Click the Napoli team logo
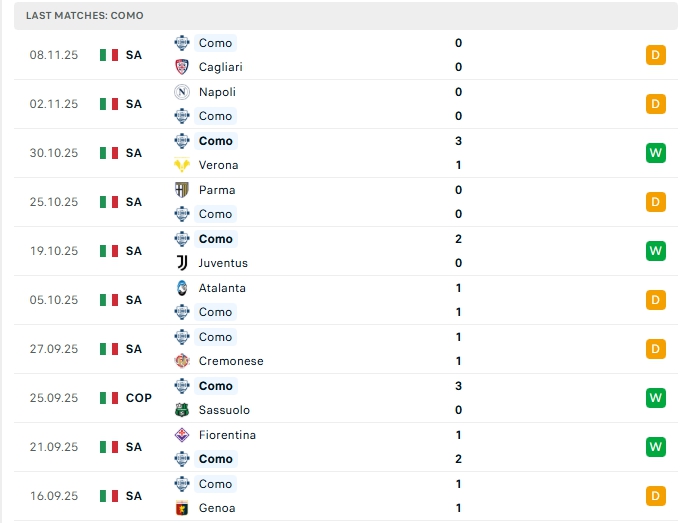 click(182, 91)
